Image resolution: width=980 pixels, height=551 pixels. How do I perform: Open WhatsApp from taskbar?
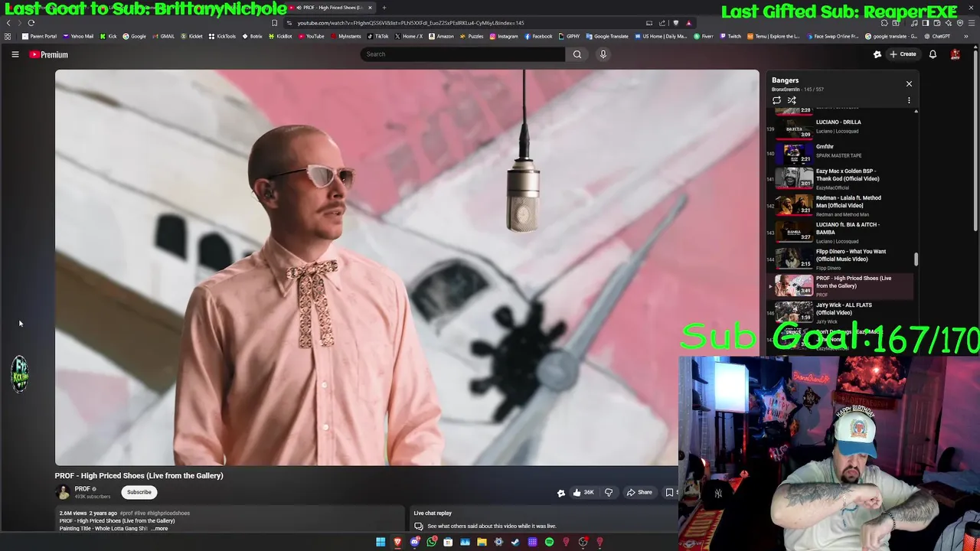click(x=431, y=542)
